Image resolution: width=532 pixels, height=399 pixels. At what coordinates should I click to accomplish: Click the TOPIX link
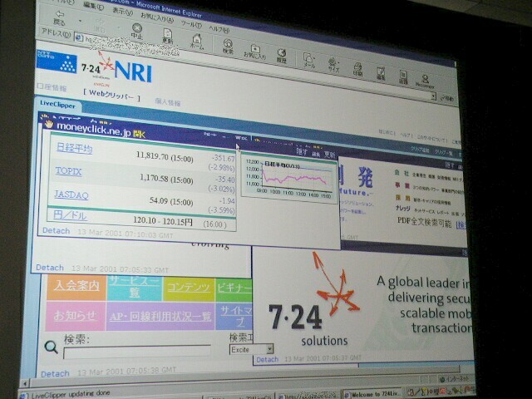coord(68,171)
